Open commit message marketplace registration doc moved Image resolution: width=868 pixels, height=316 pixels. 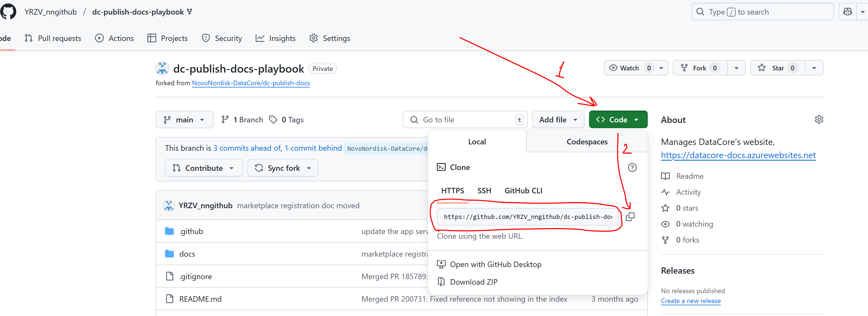(298, 206)
